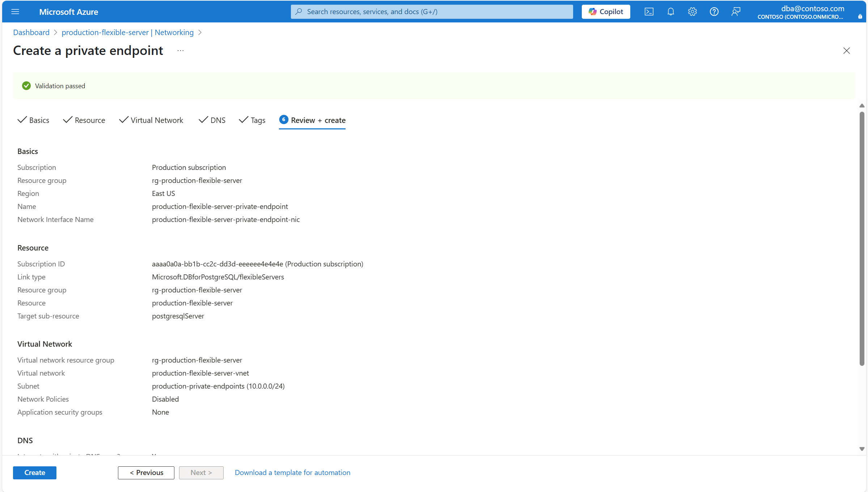Open the Tags tab
The image size is (868, 492).
(253, 120)
